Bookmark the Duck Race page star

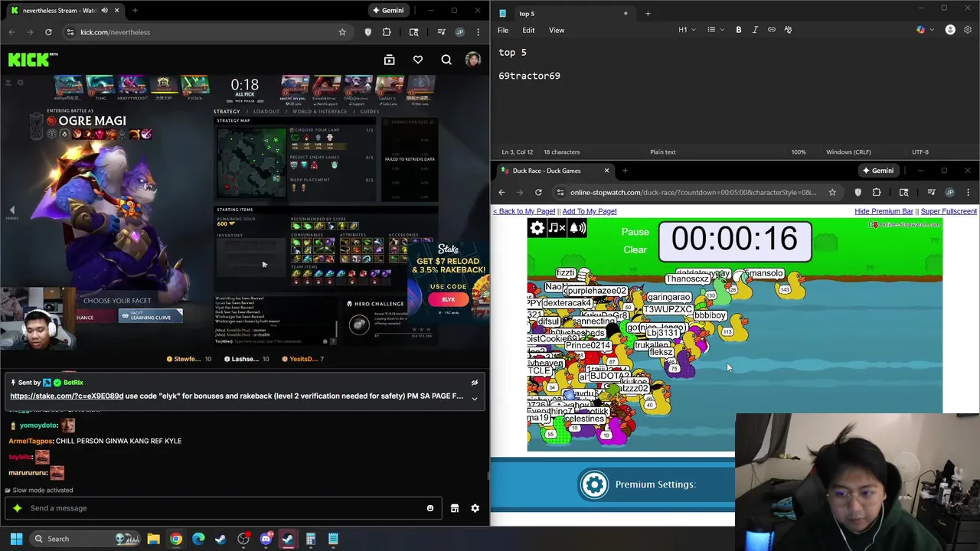click(x=832, y=192)
